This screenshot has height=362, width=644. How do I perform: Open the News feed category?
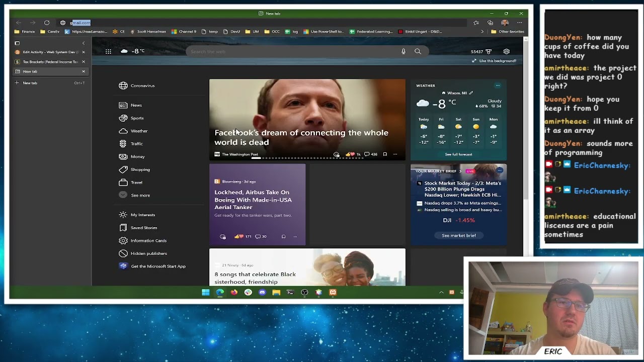130,105
